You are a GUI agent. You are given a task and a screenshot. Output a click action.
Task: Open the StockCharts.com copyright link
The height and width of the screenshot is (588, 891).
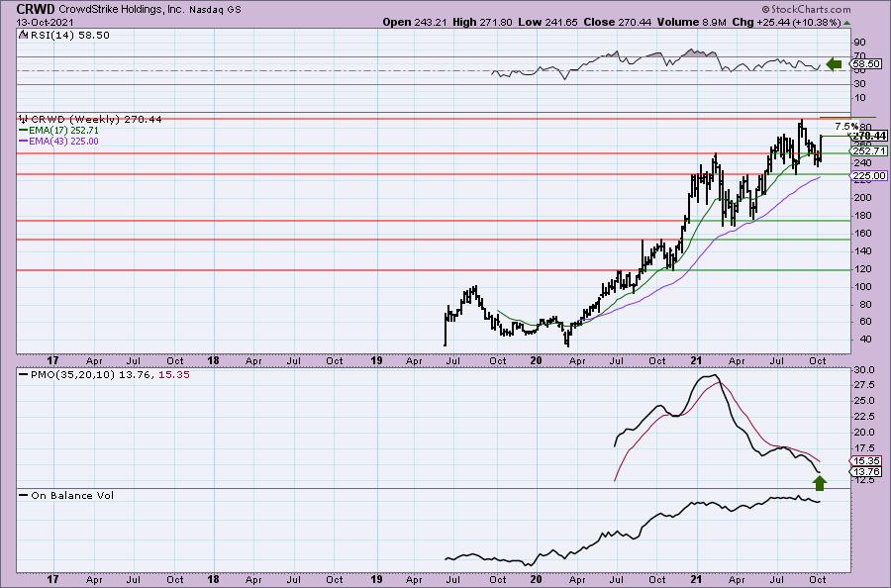pyautogui.click(x=806, y=9)
